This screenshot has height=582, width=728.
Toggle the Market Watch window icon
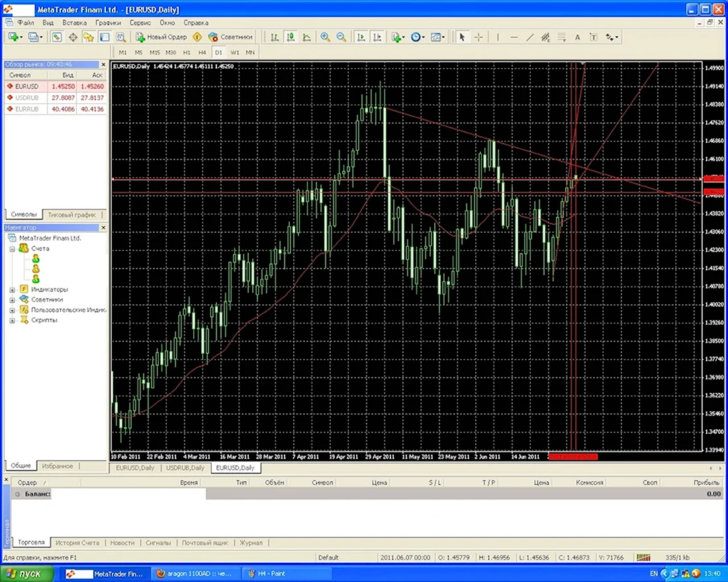coord(57,37)
